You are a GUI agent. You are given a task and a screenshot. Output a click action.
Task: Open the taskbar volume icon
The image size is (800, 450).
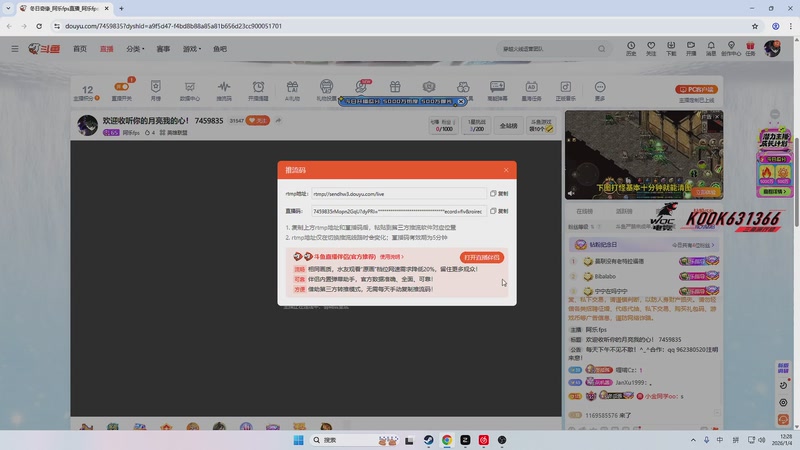[762, 440]
